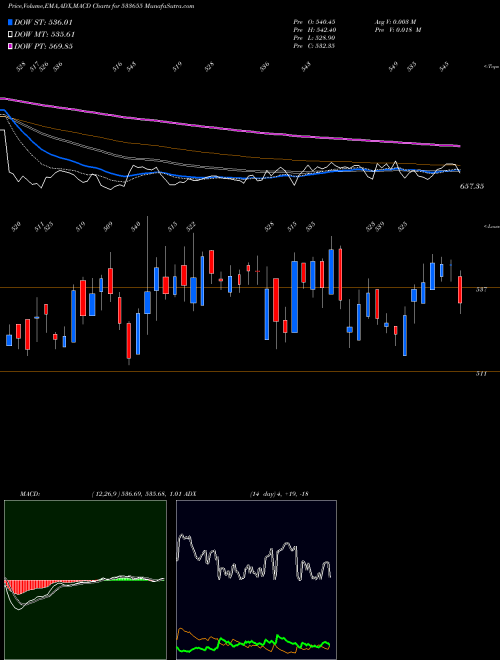Click the MACD: panel label
Viewport: 500px width, 660px height.
tap(30, 493)
